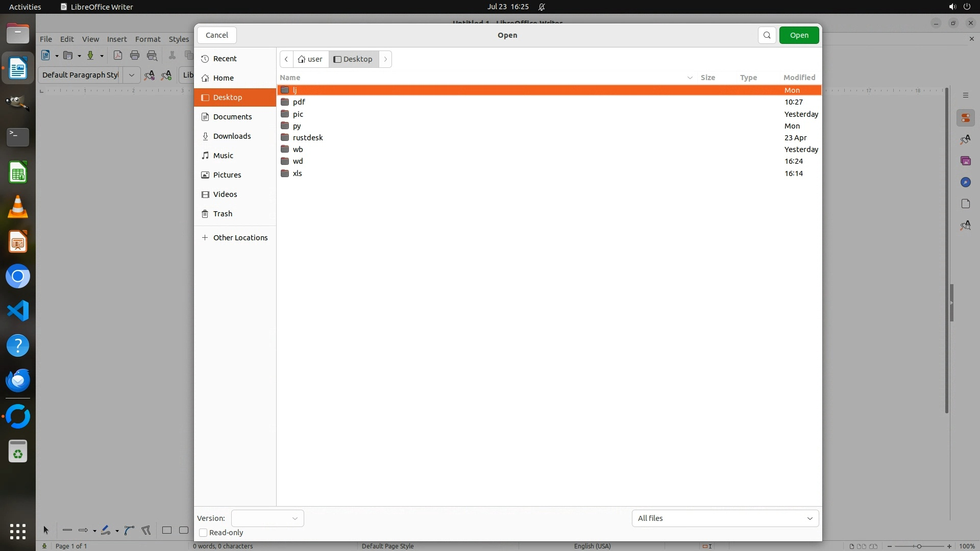
Task: Launch LibreOffice Calc from dock
Action: click(18, 172)
